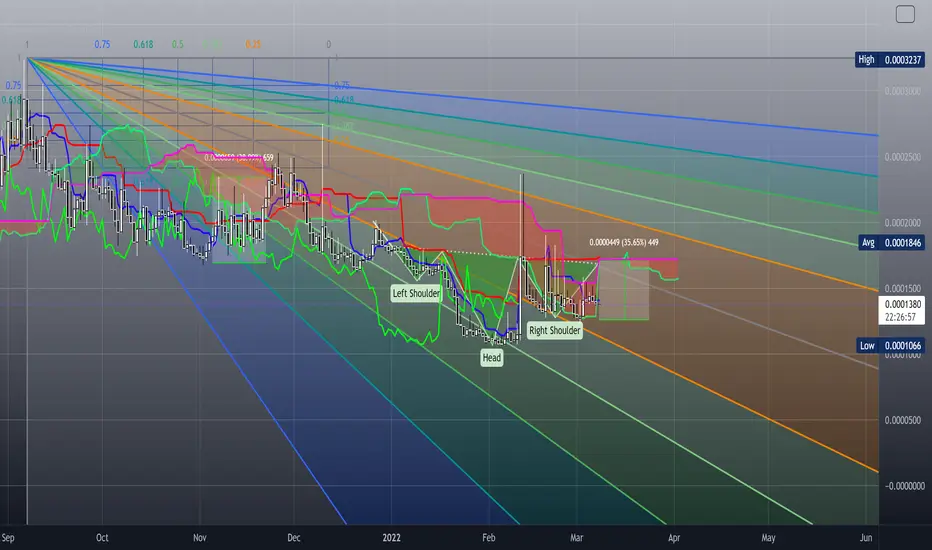Click the square icon in the top-right corner

[x=905, y=14]
